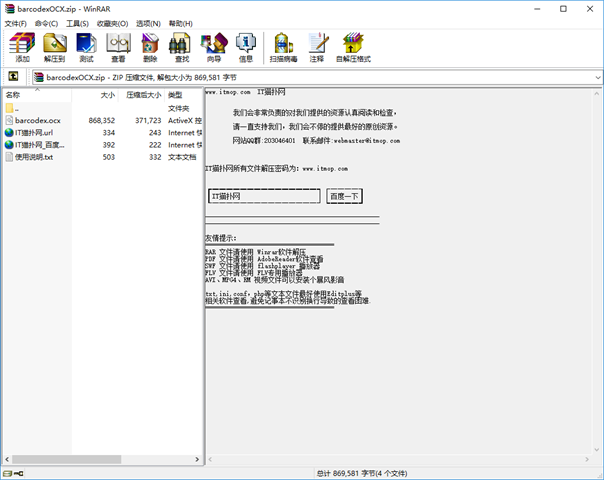Show archive Info (信息) icon
The image size is (604, 480).
pos(245,47)
